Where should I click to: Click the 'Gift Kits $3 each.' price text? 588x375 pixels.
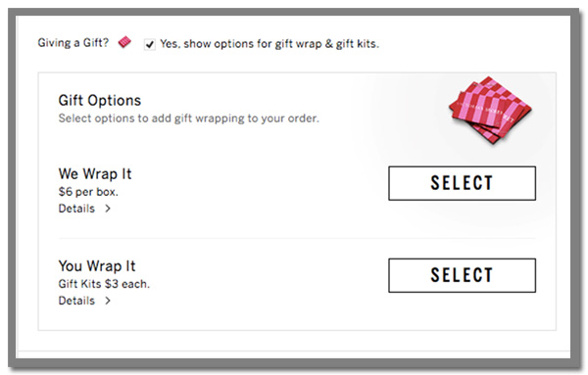104,284
